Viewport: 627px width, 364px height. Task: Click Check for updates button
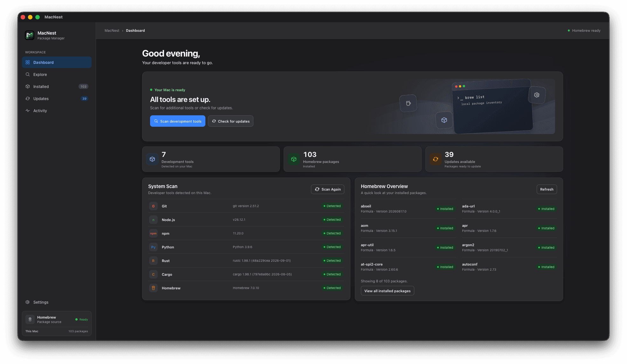231,121
